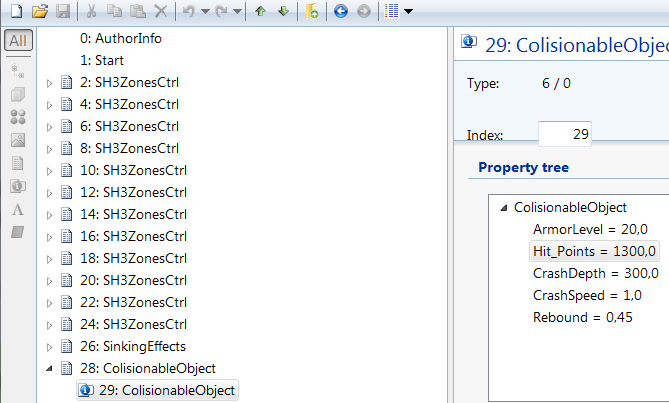Select 4: SH3ZonesCtrl tree row
The height and width of the screenshot is (403, 669).
(129, 104)
